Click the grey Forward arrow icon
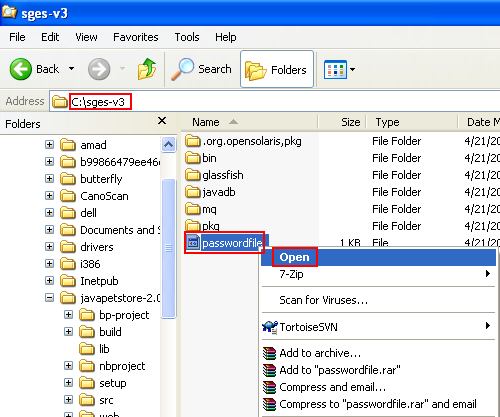Viewport: 500px width, 417px height. coord(99,69)
